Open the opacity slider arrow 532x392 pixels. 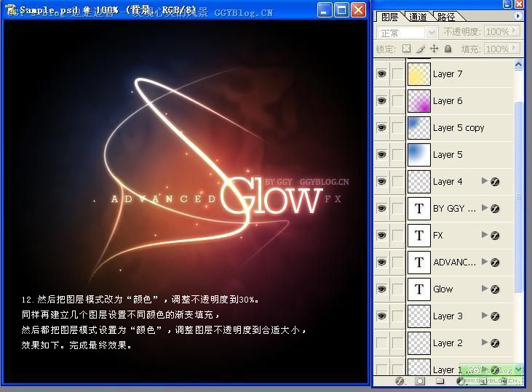(515, 31)
